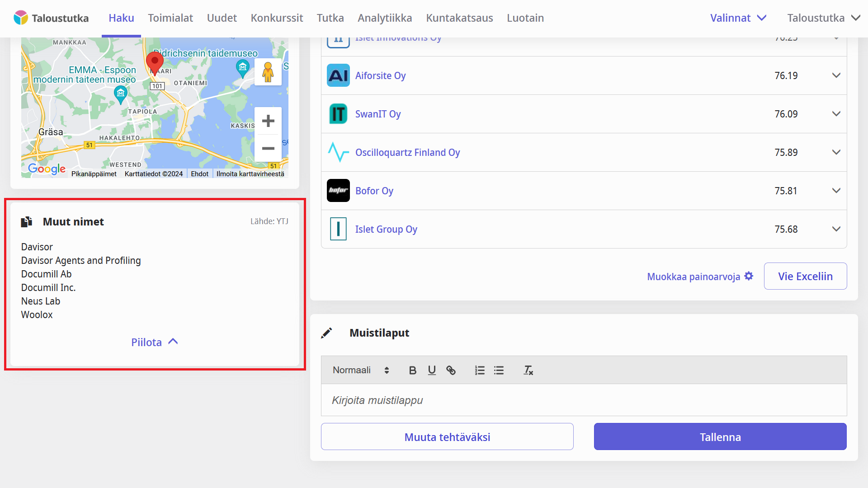
Task: Click Muuta tehtäväksi button
Action: click(447, 436)
